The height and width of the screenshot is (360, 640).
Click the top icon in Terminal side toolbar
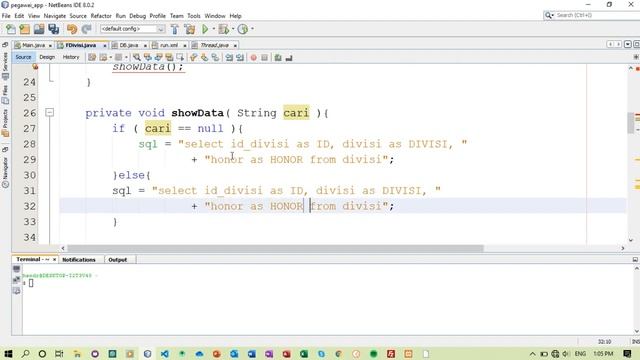coord(16,269)
